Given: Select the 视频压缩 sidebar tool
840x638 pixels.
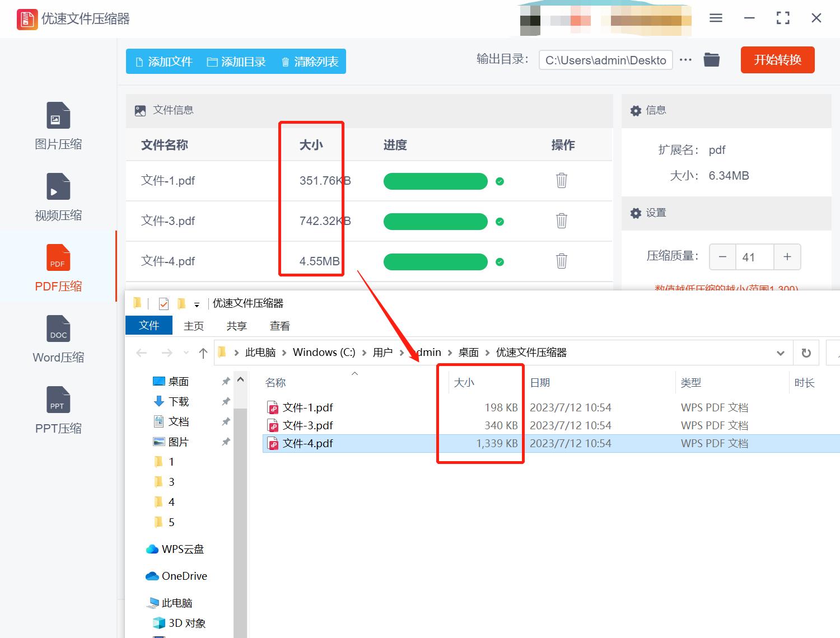Looking at the screenshot, I should 58,196.
